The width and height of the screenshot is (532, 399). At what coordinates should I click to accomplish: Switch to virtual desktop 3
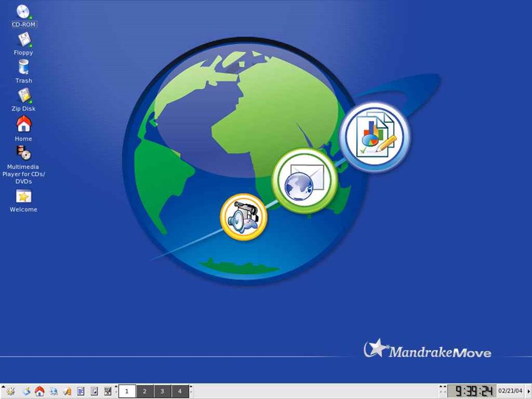(x=162, y=391)
